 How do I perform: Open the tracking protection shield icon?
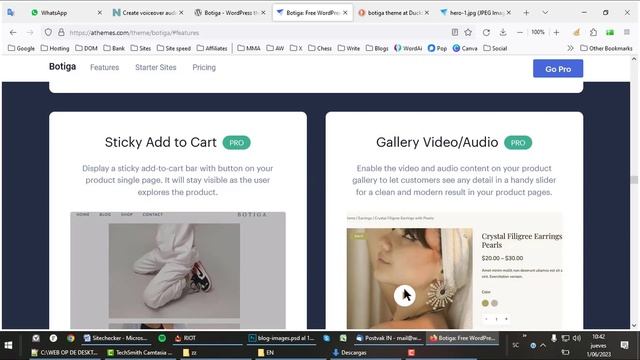click(48, 32)
